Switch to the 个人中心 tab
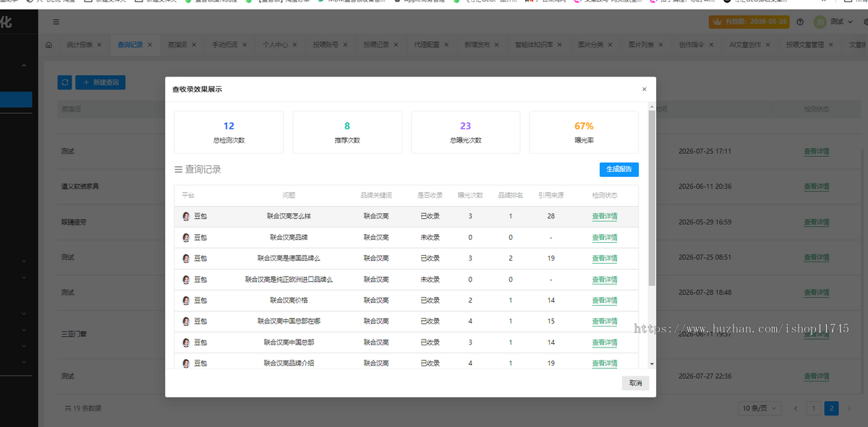Image resolution: width=868 pixels, height=427 pixels. click(x=276, y=45)
